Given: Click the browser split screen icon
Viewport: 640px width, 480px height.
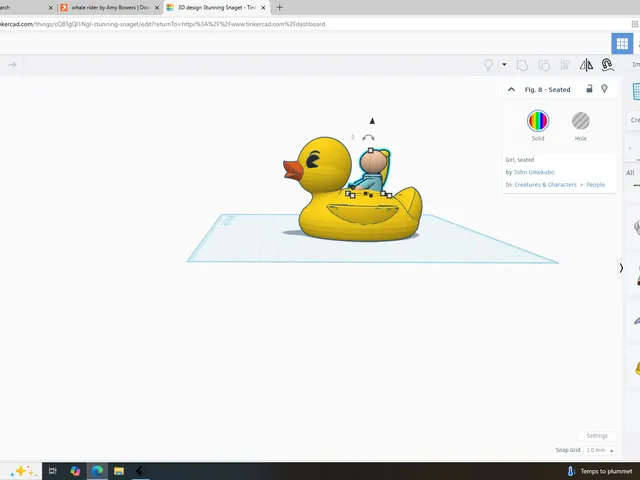Looking at the screenshot, I should pos(635,24).
